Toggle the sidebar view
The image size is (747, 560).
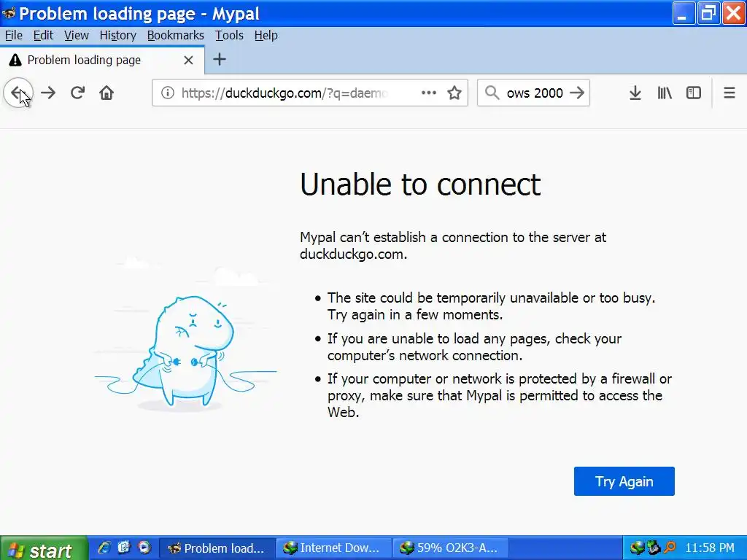click(x=693, y=93)
